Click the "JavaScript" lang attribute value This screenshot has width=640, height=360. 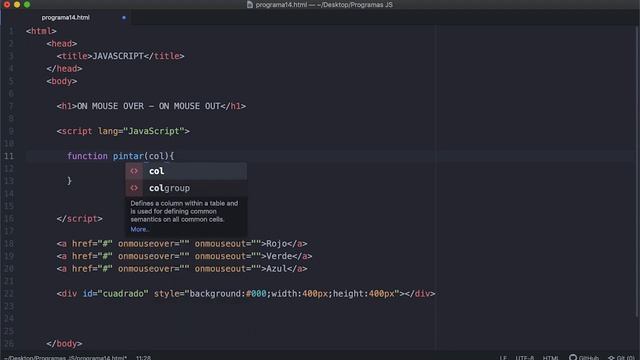click(154, 131)
